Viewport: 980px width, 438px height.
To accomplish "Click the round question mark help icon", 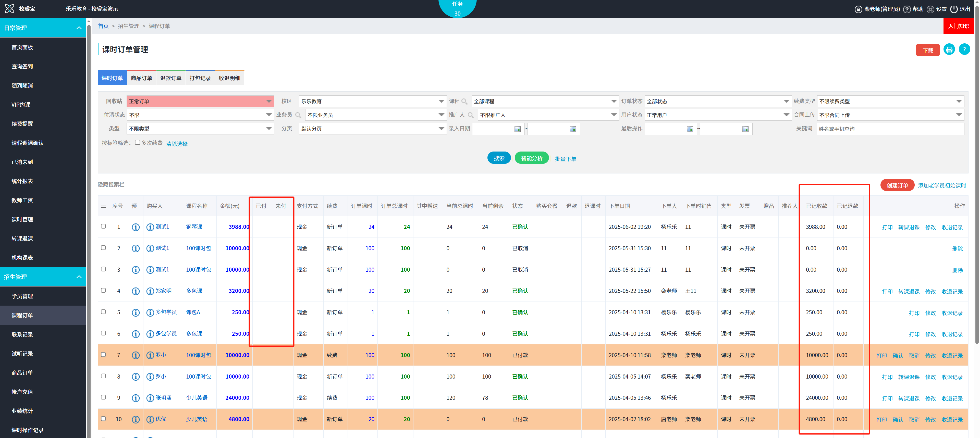I will [x=964, y=50].
